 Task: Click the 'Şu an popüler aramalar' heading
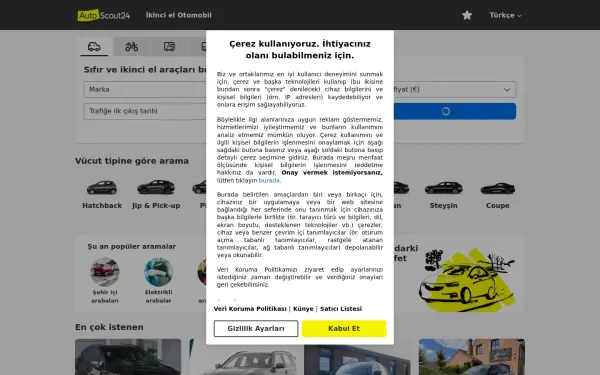132,246
